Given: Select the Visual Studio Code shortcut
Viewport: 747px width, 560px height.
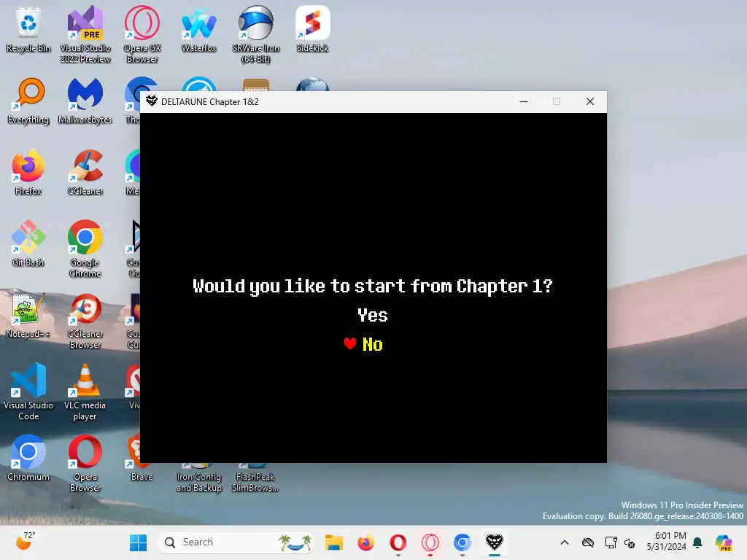Looking at the screenshot, I should (x=28, y=392).
